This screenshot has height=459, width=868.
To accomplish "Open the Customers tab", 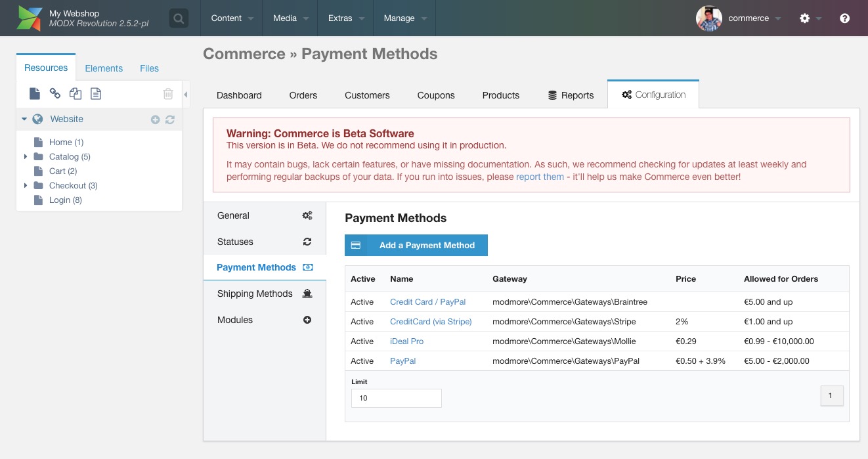I will coord(367,95).
